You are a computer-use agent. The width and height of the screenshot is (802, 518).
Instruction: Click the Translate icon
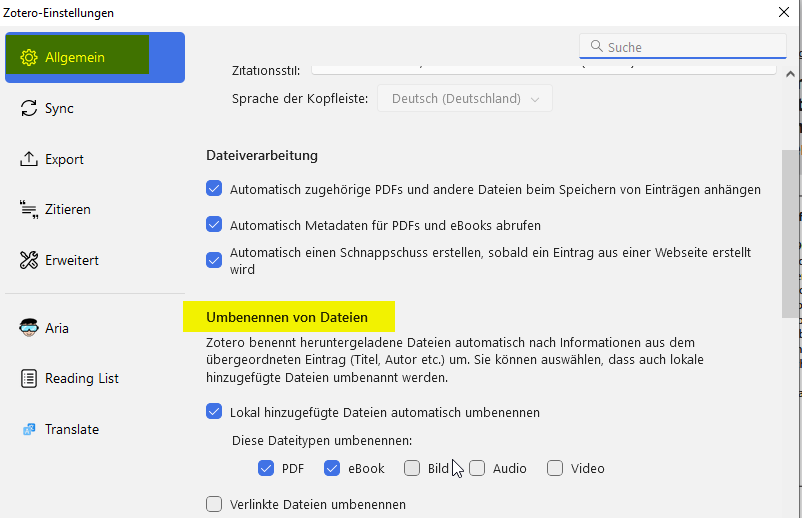click(29, 429)
